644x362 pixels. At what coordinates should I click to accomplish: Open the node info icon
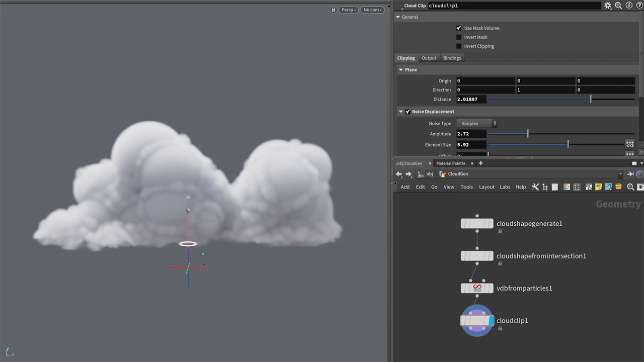pos(629,6)
